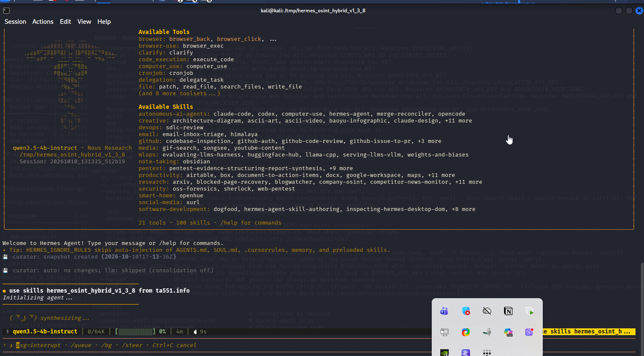Click the locked monitor tray icon

point(444,332)
